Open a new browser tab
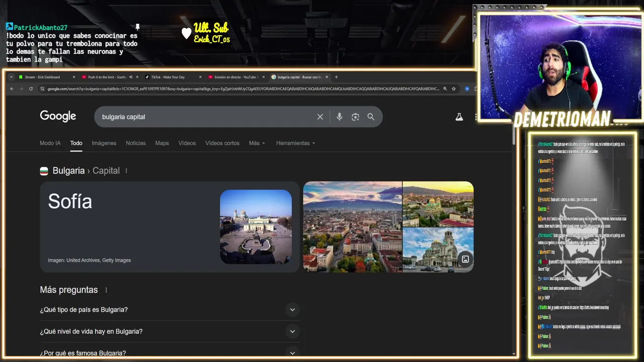 tap(336, 77)
